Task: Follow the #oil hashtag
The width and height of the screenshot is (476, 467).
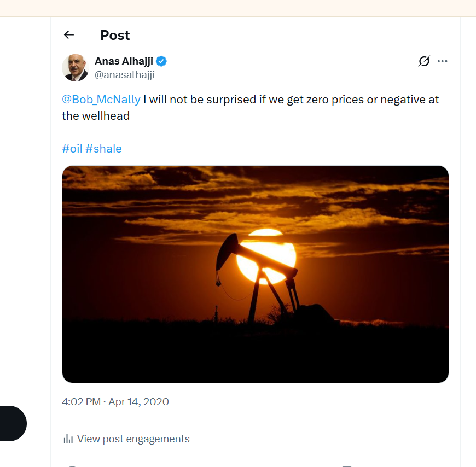Action: 72,148
